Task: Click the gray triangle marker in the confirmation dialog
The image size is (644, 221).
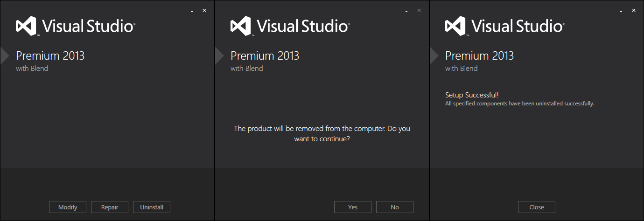Action: point(219,55)
